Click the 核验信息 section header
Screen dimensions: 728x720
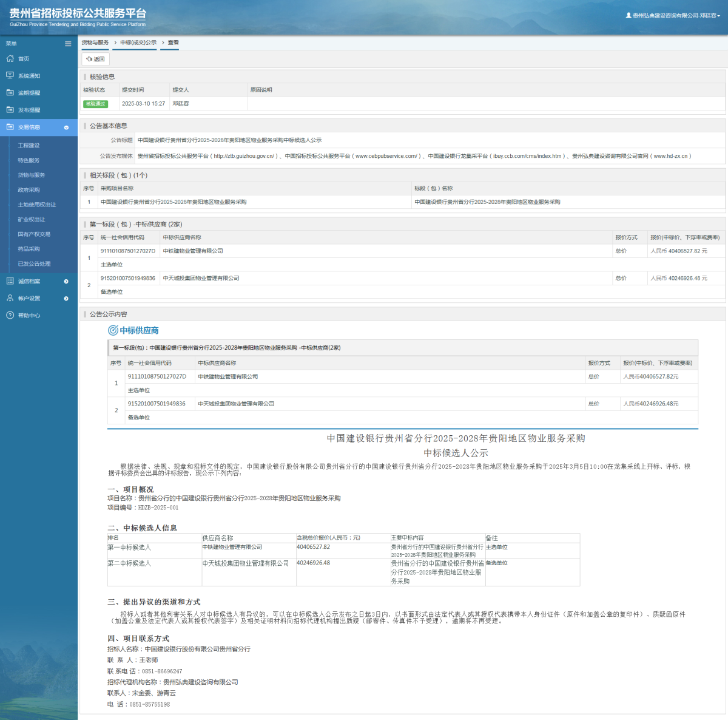point(102,77)
